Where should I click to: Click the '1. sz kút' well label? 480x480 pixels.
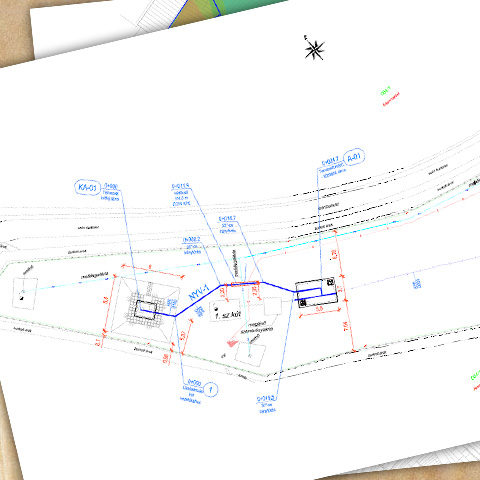point(228,315)
